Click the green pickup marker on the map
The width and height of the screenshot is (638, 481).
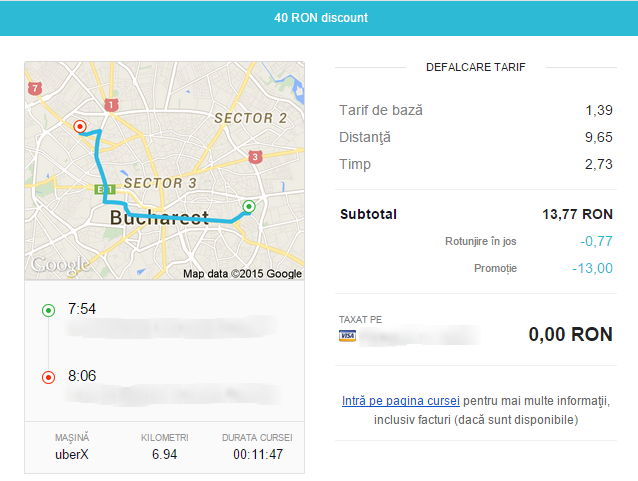tap(249, 207)
